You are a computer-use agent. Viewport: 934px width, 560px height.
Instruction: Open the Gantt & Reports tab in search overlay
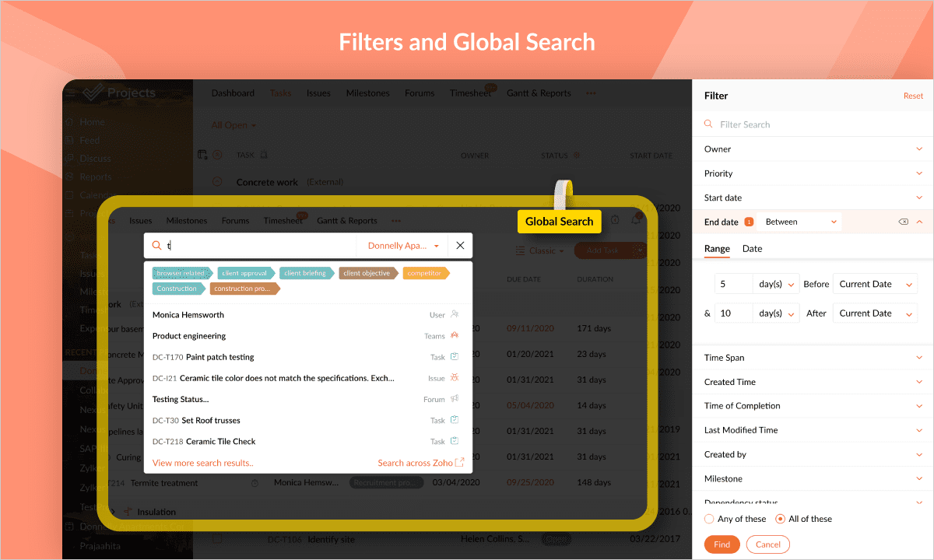coord(347,221)
